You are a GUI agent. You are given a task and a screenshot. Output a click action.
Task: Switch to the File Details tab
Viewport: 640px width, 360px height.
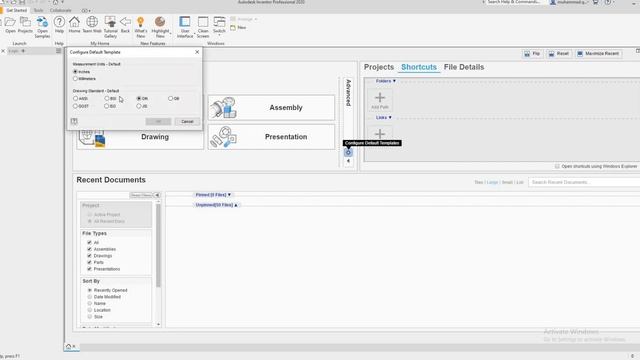(x=464, y=67)
